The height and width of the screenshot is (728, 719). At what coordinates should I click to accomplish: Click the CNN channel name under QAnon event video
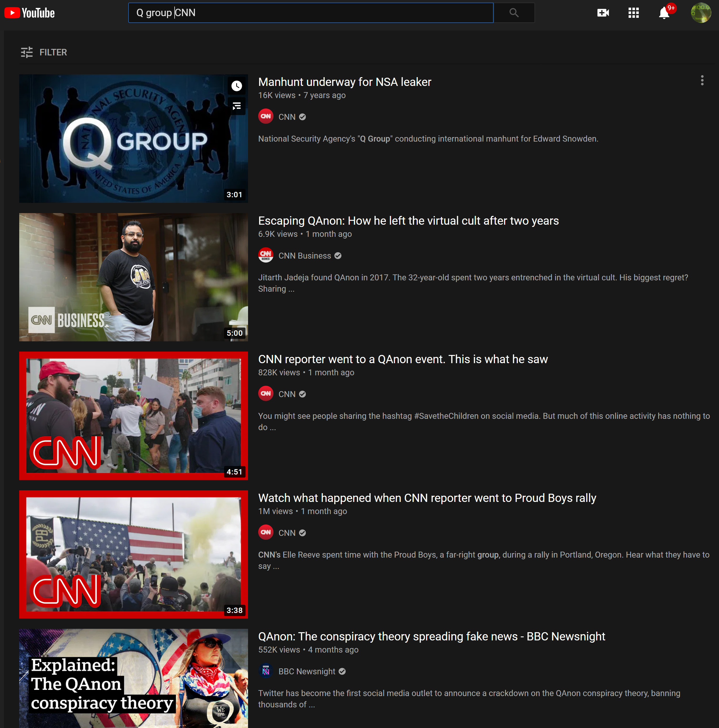pos(287,394)
